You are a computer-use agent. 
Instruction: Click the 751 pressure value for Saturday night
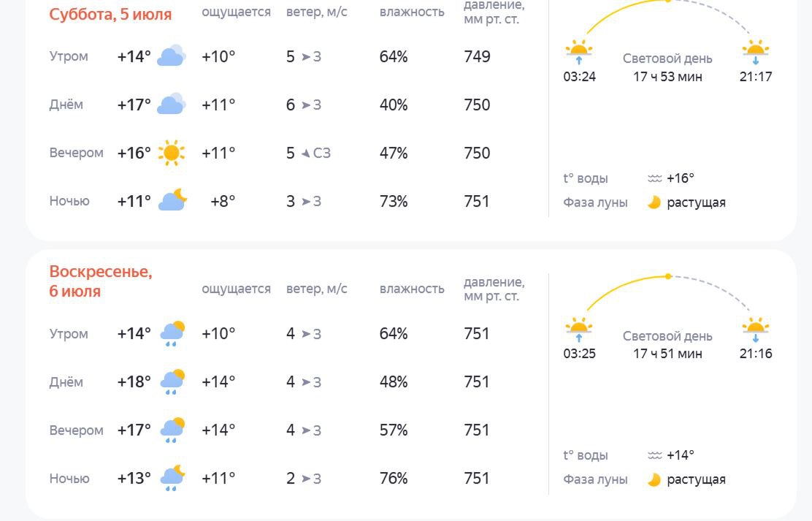pyautogui.click(x=477, y=201)
